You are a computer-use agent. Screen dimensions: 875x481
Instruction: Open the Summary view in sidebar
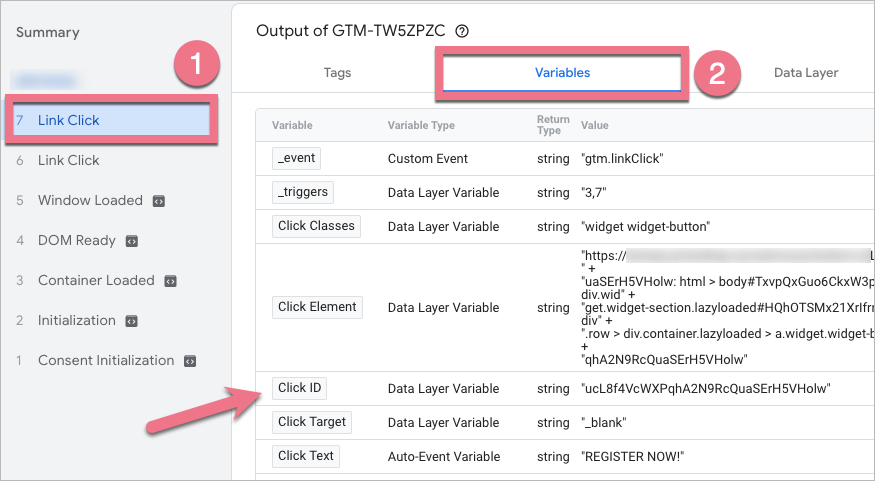[x=47, y=32]
